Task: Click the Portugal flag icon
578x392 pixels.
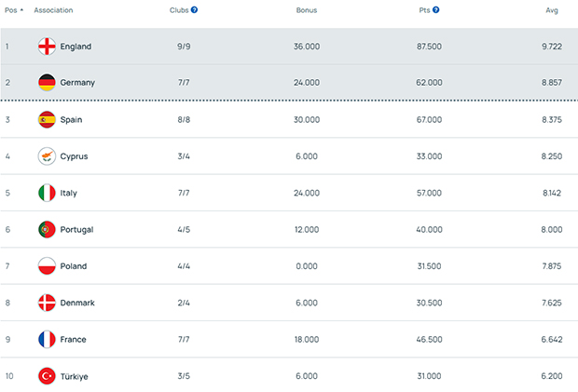Action: (47, 229)
